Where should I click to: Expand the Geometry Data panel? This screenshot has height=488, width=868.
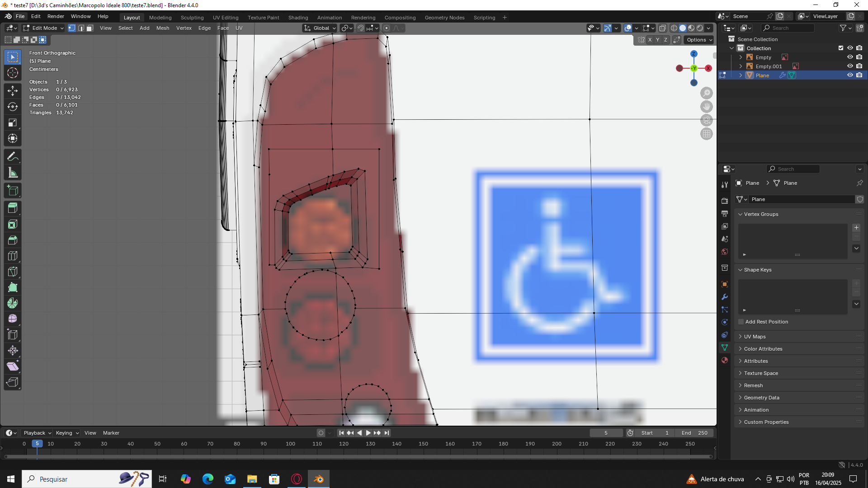click(761, 398)
